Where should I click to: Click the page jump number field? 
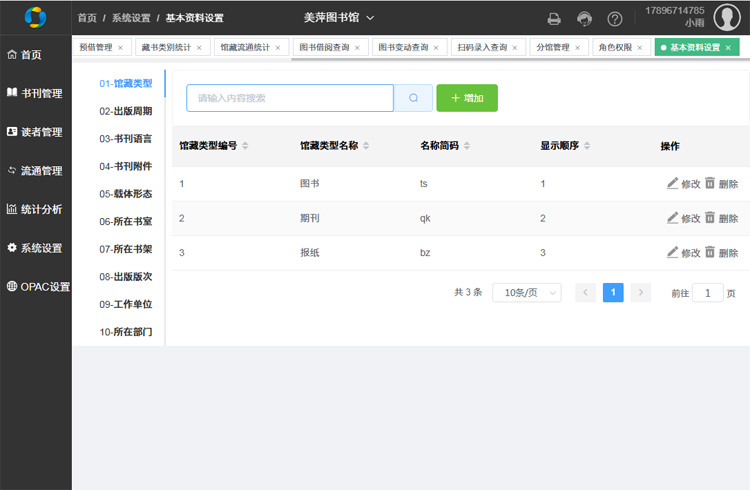pyautogui.click(x=708, y=293)
